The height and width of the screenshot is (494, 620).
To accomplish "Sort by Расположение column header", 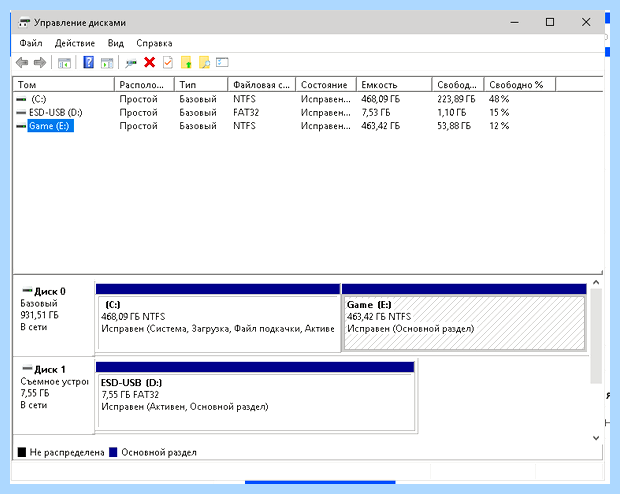I will pyautogui.click(x=144, y=85).
